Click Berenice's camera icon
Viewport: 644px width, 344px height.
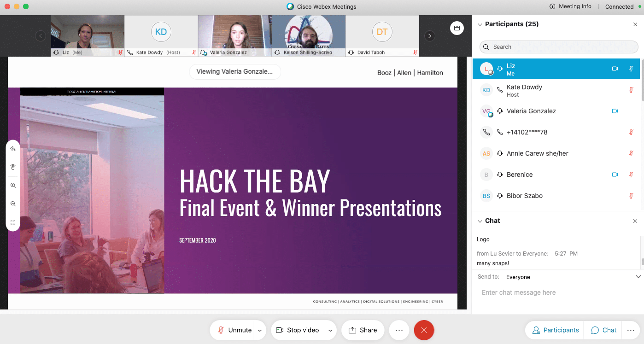coord(615,175)
